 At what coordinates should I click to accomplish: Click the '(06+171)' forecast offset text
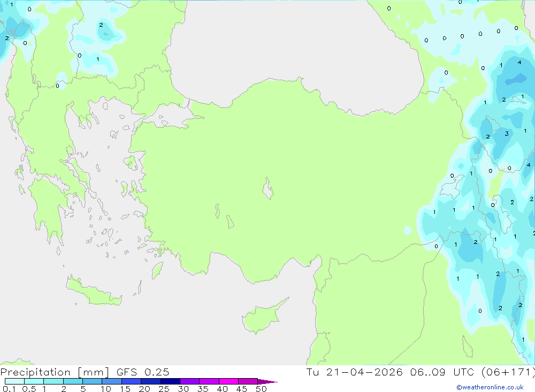[x=508, y=372]
